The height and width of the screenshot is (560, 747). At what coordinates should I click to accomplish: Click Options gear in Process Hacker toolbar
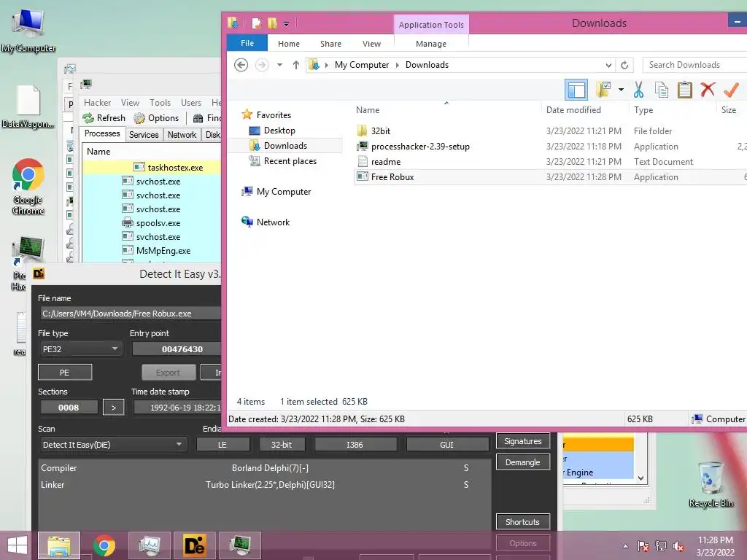(x=156, y=118)
